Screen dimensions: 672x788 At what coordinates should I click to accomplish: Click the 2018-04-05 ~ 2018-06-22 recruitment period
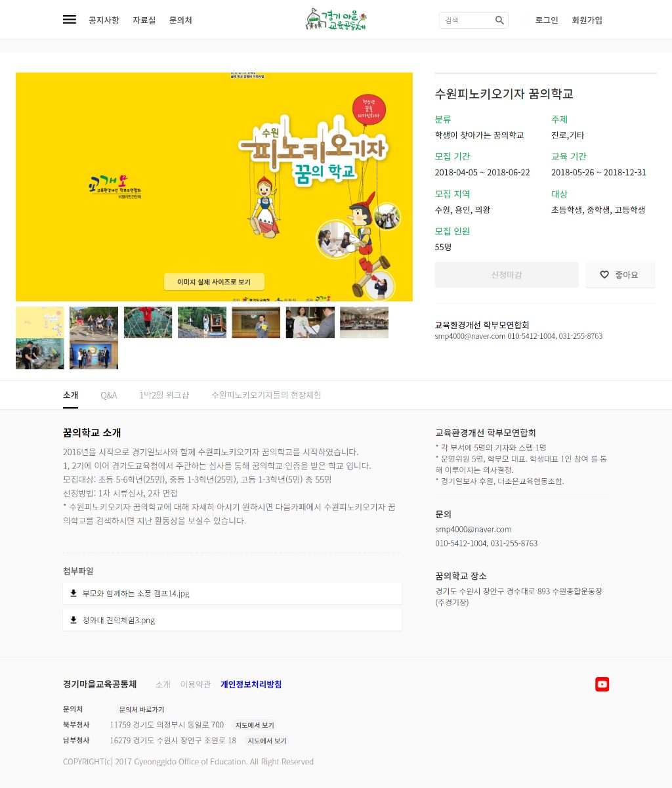(482, 173)
